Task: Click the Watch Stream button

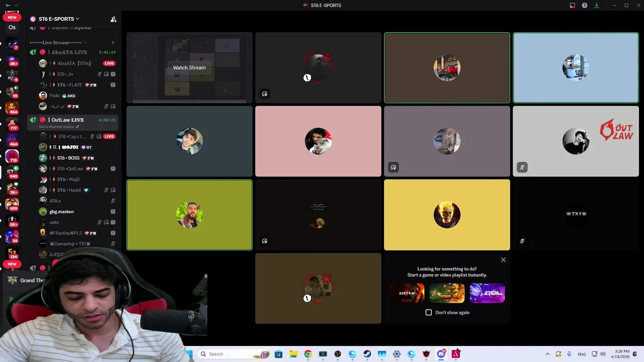Action: (x=189, y=67)
